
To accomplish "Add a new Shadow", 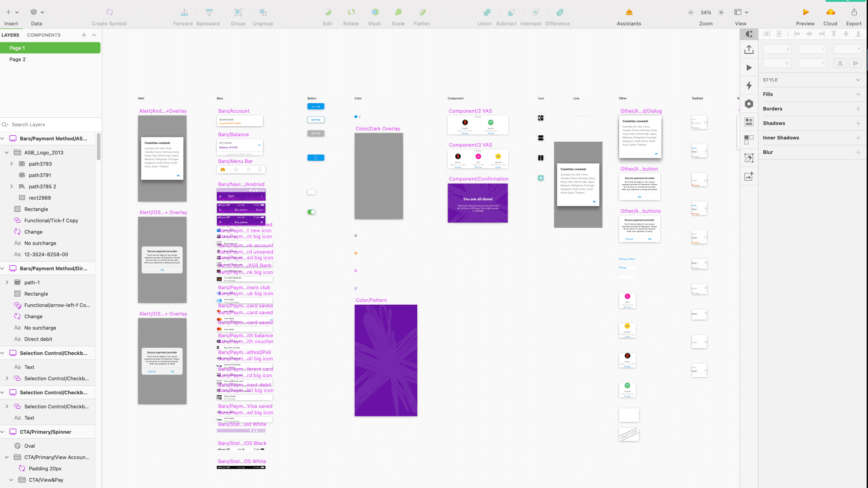I will point(858,123).
